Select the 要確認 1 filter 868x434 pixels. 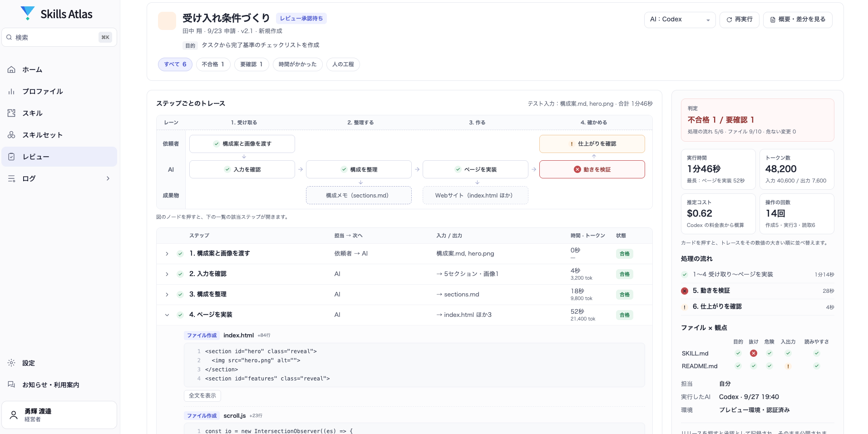(252, 64)
